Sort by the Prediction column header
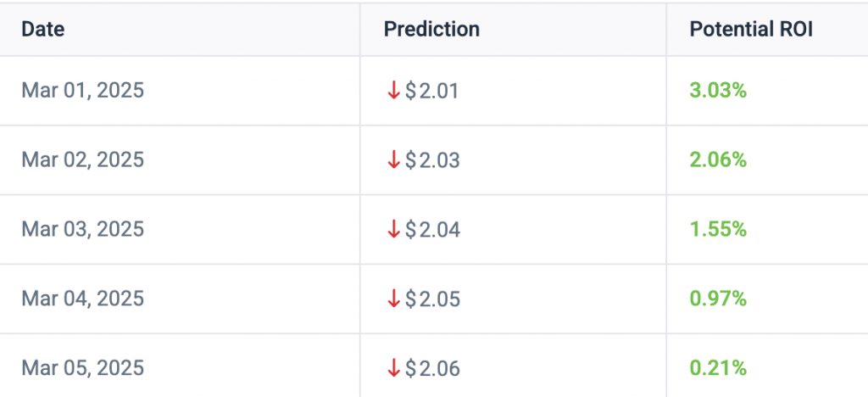The image size is (868, 397). (x=431, y=29)
